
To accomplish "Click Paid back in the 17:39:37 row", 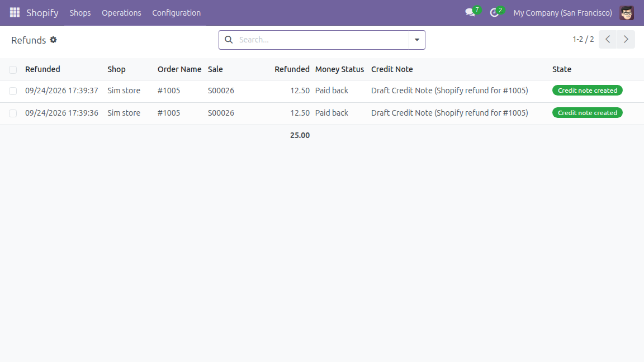I will tap(332, 90).
